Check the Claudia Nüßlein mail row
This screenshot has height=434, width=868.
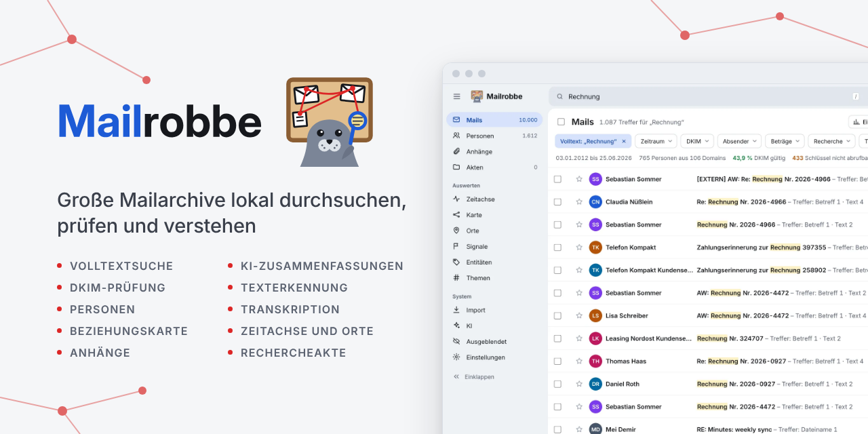pyautogui.click(x=557, y=201)
